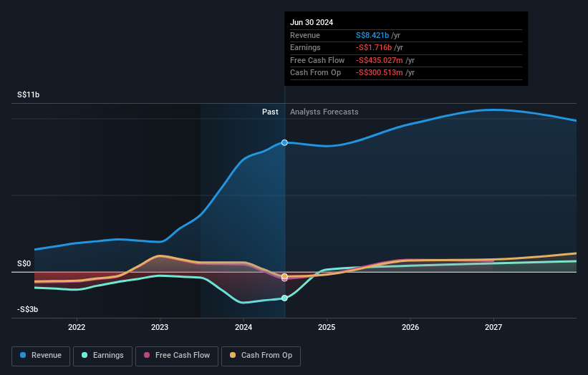
Task: Toggle the Earnings legend series
Action: pyautogui.click(x=102, y=356)
